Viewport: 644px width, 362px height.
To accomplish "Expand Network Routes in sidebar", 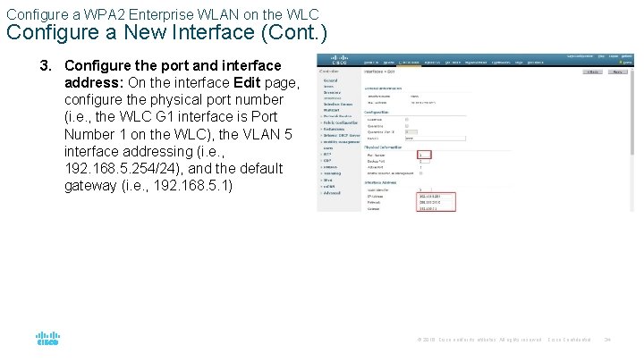I will (337, 116).
